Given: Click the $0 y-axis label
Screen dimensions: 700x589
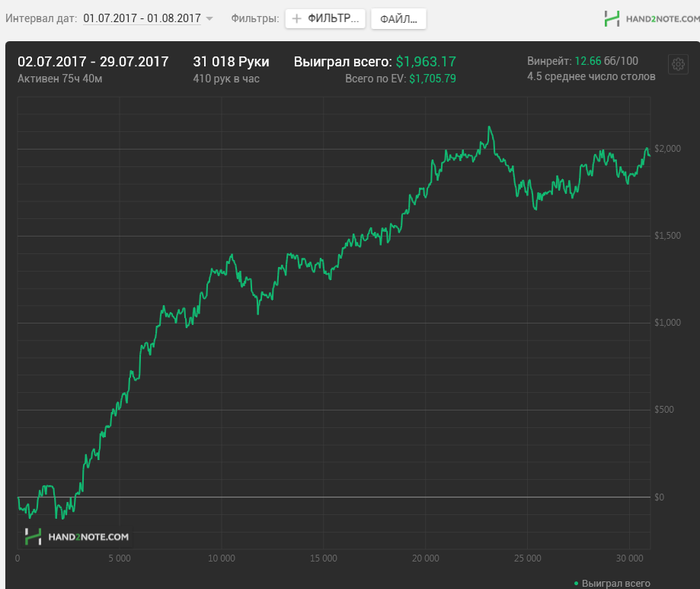Looking at the screenshot, I should (659, 497).
